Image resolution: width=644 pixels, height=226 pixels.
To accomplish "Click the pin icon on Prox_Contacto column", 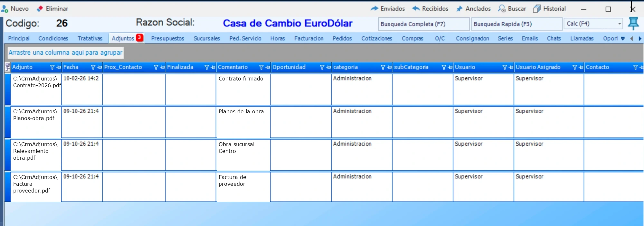I will [162, 67].
